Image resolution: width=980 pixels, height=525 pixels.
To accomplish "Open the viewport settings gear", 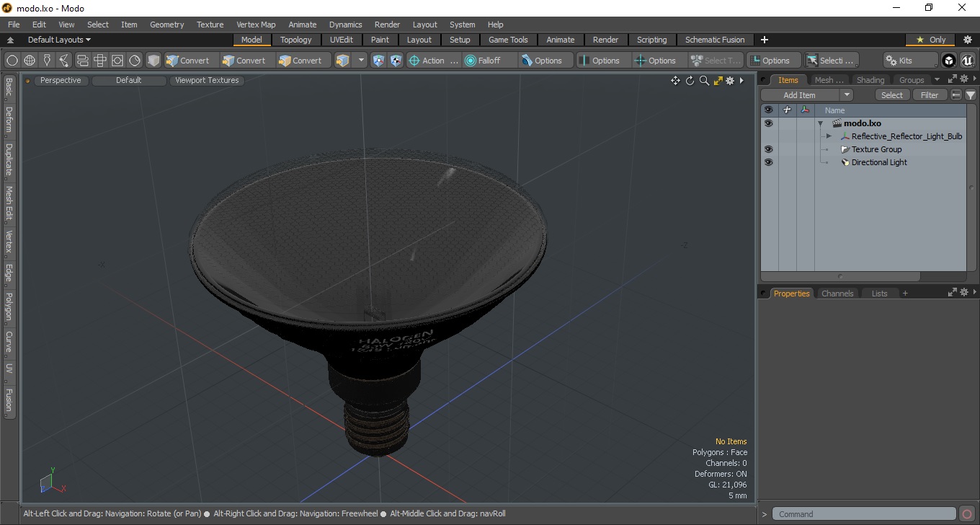I will coord(730,81).
